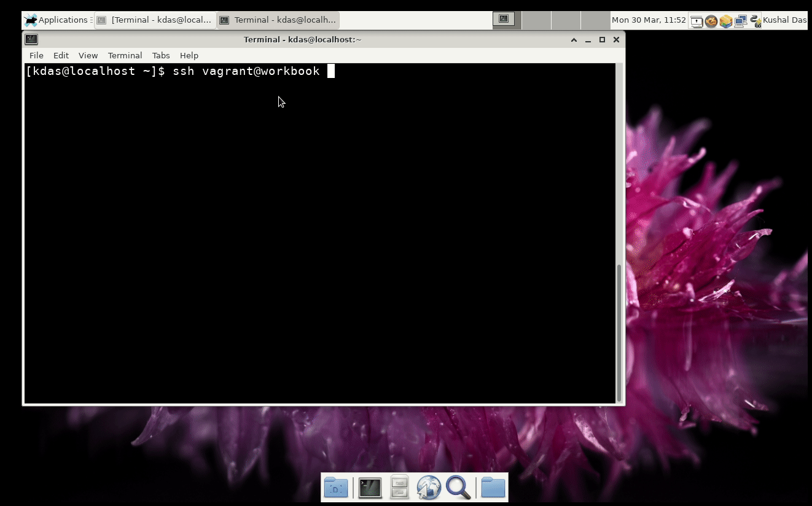The width and height of the screenshot is (812, 506).
Task: Open the package box tray icon
Action: coord(726,21)
